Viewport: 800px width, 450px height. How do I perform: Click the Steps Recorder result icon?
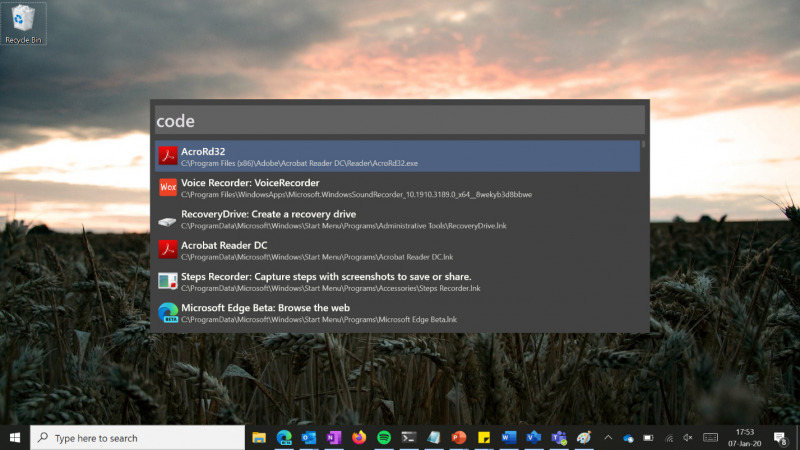coord(168,281)
